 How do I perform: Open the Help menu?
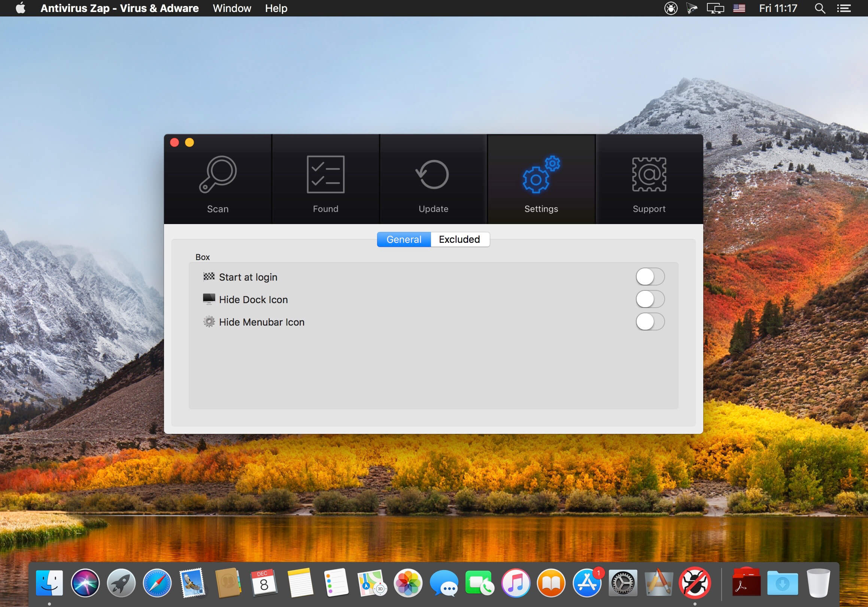(276, 8)
